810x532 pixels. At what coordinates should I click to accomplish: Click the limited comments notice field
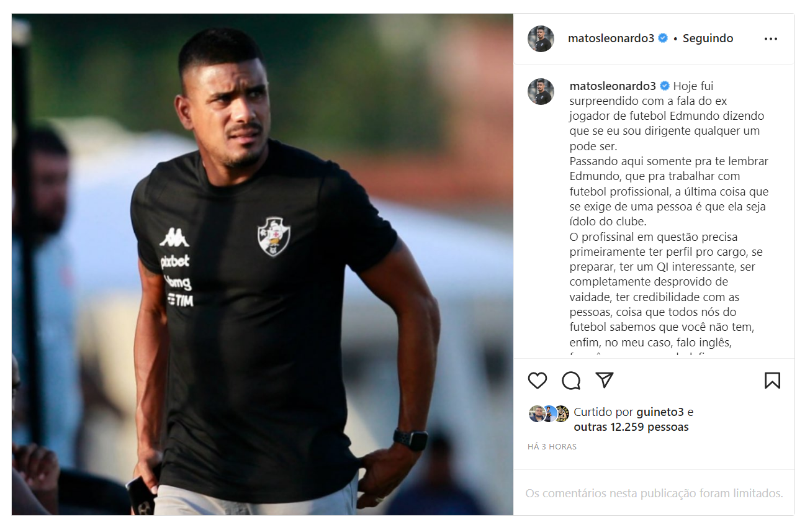point(654,494)
